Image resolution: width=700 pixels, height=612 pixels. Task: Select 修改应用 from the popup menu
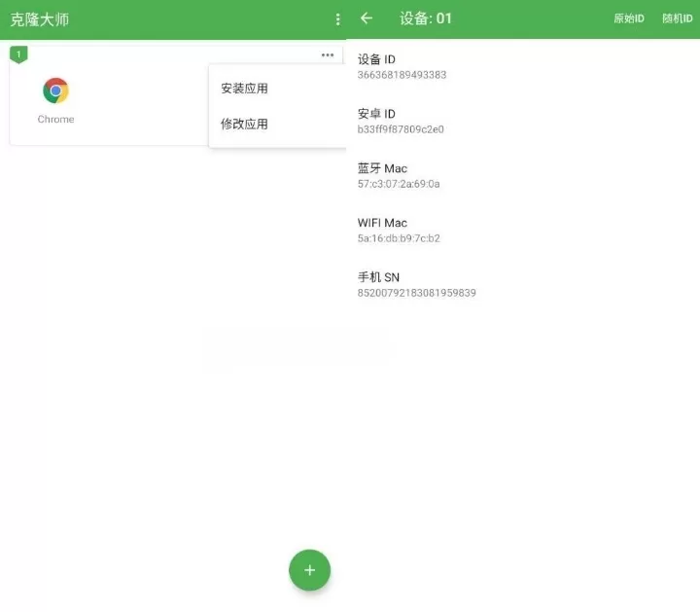coord(277,124)
